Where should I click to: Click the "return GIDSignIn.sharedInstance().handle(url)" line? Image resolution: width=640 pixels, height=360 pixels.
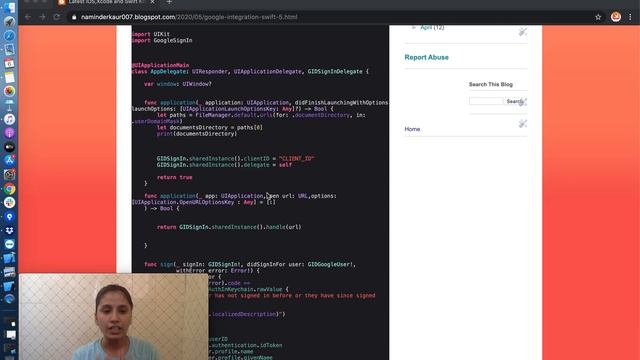[x=229, y=227]
